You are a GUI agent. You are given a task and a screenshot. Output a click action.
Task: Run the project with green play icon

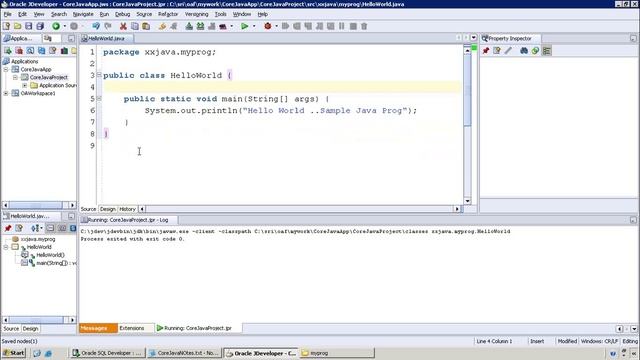[244, 26]
